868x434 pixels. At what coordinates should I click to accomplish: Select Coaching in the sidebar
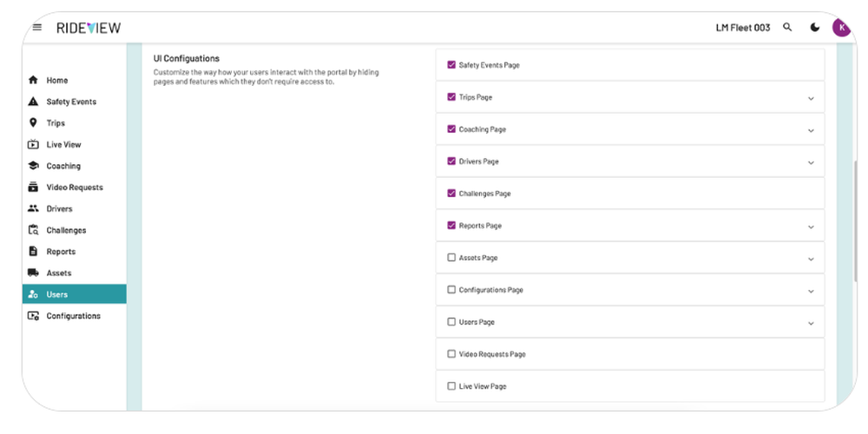(74, 166)
